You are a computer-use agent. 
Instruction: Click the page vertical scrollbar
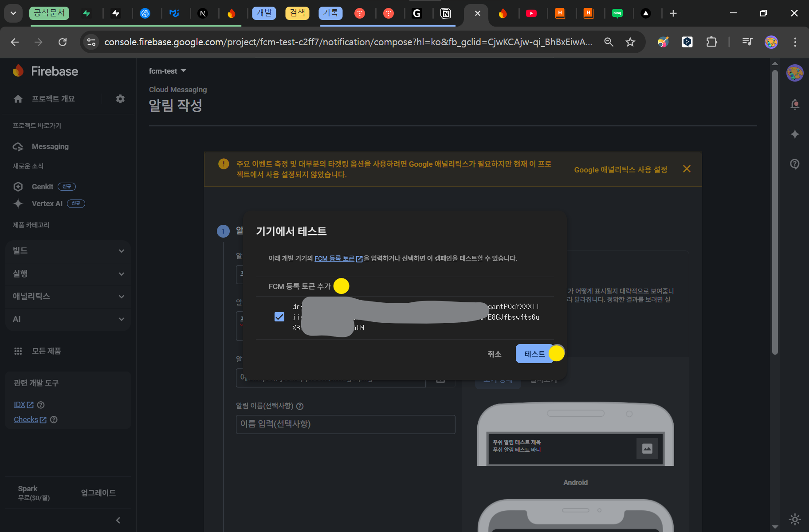(775, 213)
